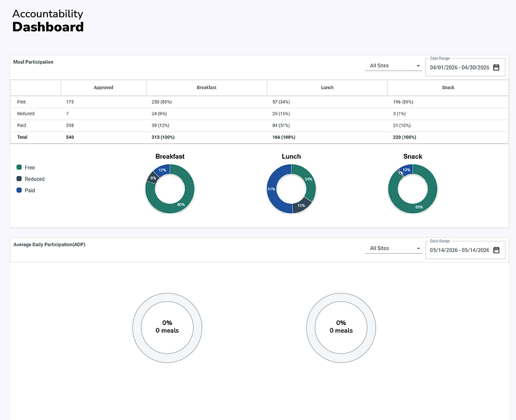Expand the ADP All Sites dropdown
The height and width of the screenshot is (420, 516).
tap(393, 248)
